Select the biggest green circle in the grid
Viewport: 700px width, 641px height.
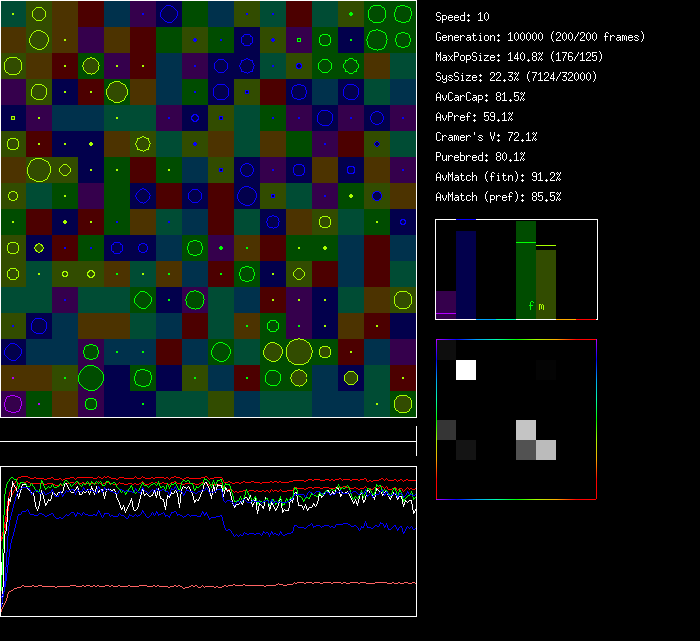91,377
